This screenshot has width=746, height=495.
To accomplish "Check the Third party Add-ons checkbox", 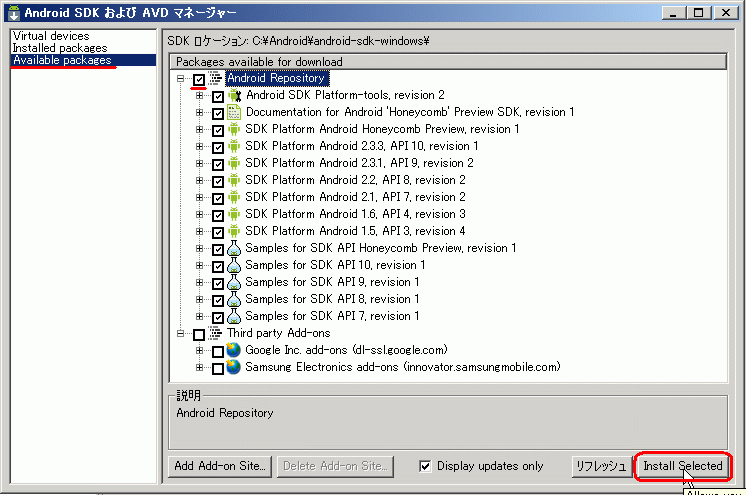I will [x=199, y=335].
